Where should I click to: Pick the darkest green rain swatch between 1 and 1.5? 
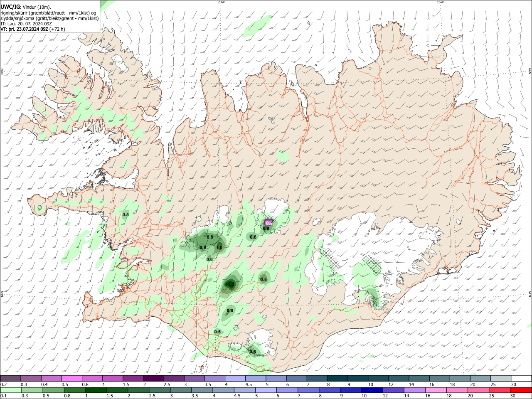click(x=96, y=390)
